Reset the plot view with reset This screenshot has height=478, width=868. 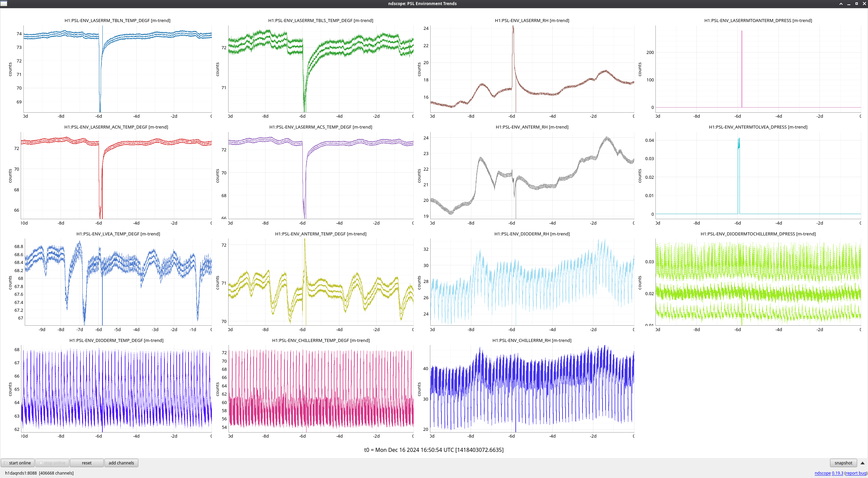[x=86, y=463]
